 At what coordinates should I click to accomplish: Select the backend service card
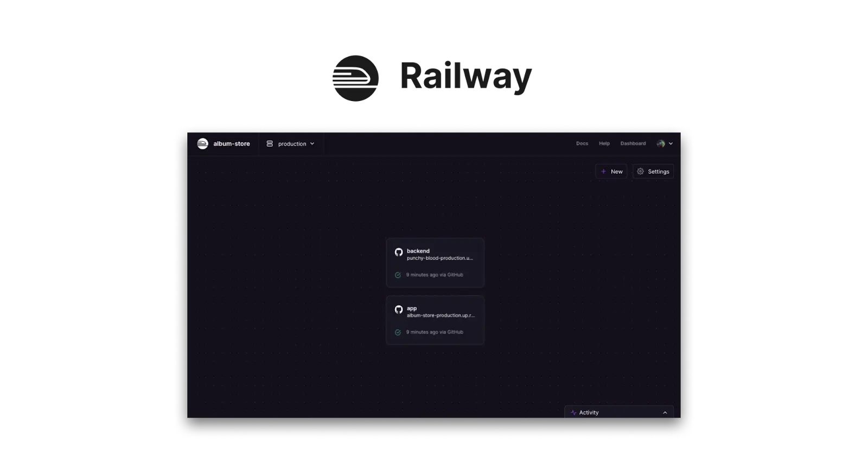pos(435,263)
